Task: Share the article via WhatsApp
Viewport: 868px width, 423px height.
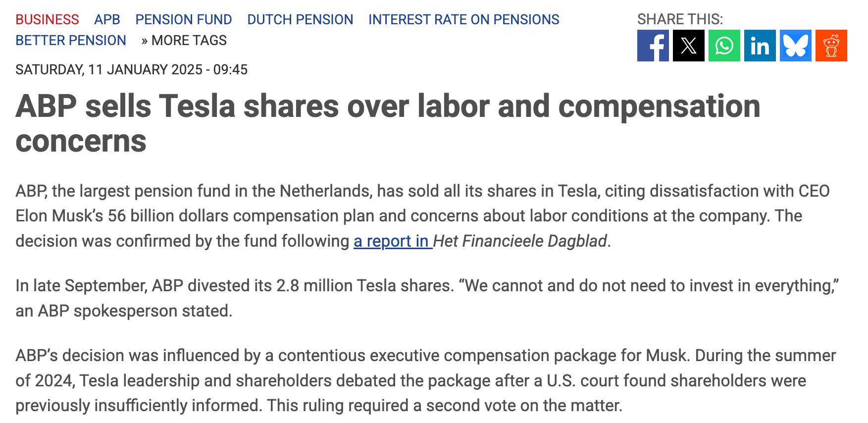Action: coord(724,46)
